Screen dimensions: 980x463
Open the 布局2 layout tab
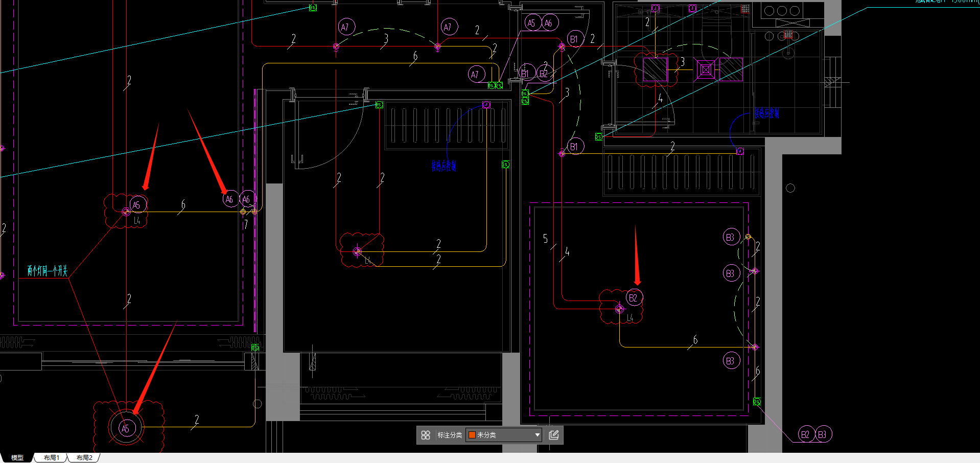84,457
